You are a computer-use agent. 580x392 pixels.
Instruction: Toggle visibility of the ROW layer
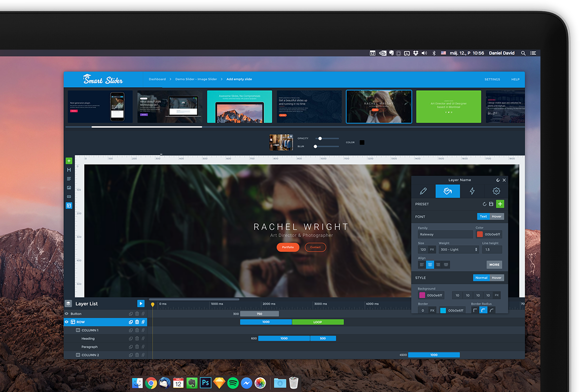tap(66, 322)
